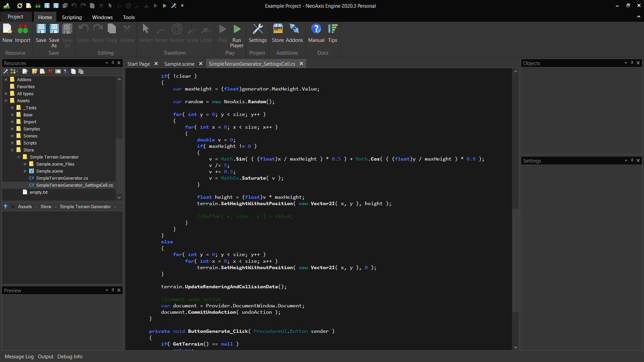Select the Rotate transform tool
This screenshot has width=644, height=362.
177,34
